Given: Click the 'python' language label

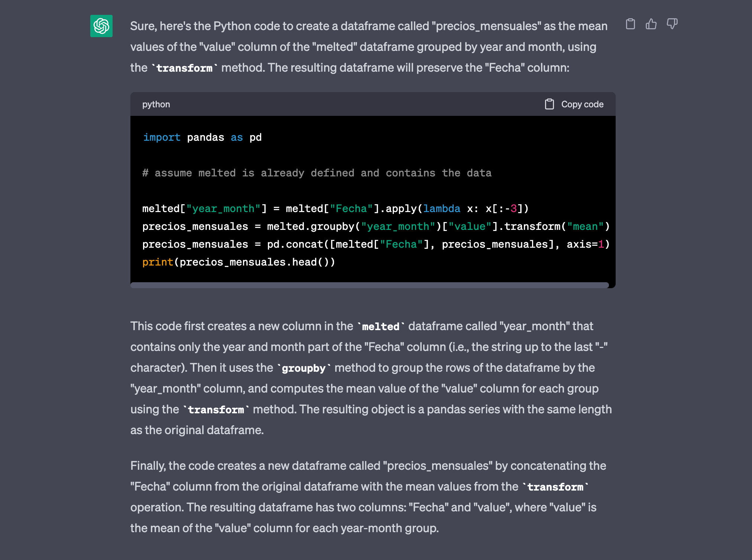Looking at the screenshot, I should click(156, 104).
